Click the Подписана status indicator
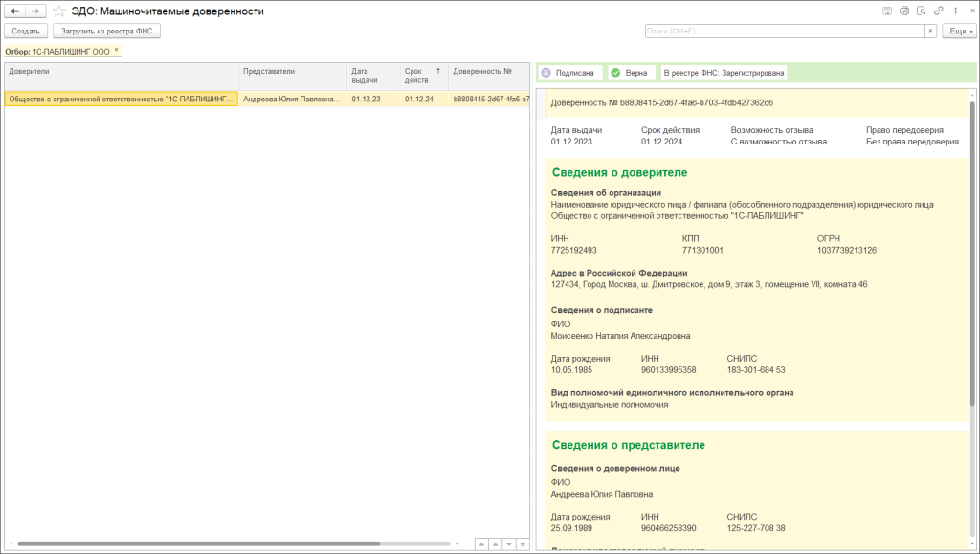Screen dimensions: 980x554 568,73
